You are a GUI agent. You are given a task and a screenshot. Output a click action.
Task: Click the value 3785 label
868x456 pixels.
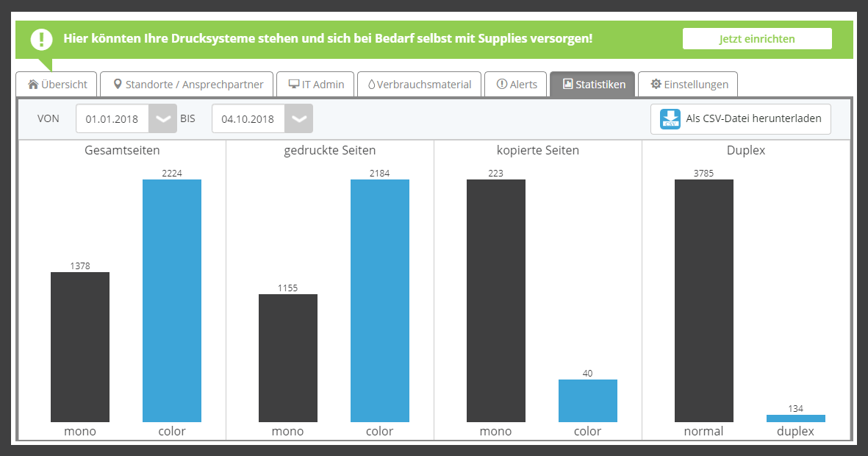coord(704,173)
